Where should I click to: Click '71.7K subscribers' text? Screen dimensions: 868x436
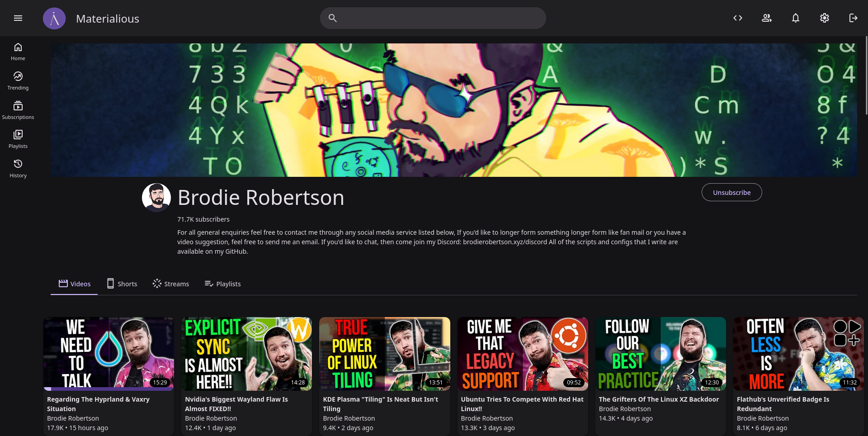[203, 219]
